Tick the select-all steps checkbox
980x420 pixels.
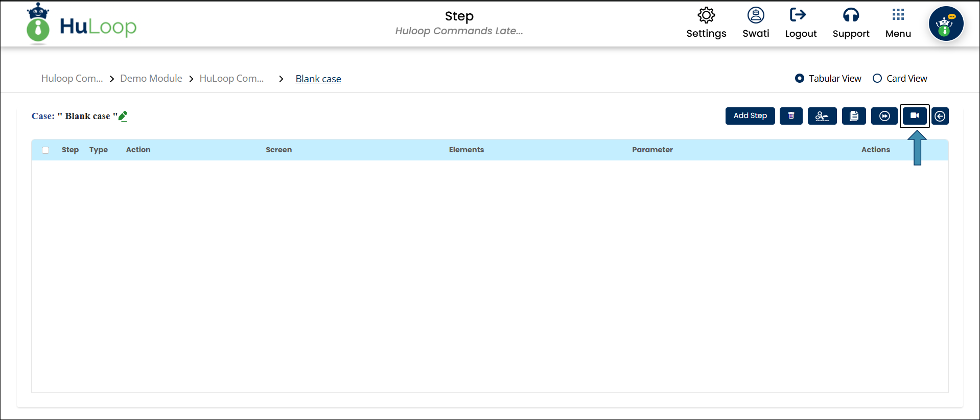pos(45,150)
